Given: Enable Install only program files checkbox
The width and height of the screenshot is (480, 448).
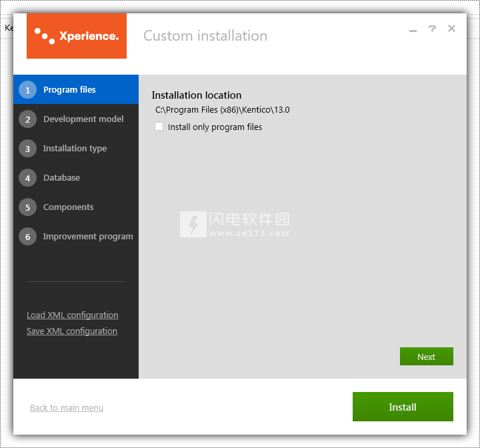Looking at the screenshot, I should [159, 127].
